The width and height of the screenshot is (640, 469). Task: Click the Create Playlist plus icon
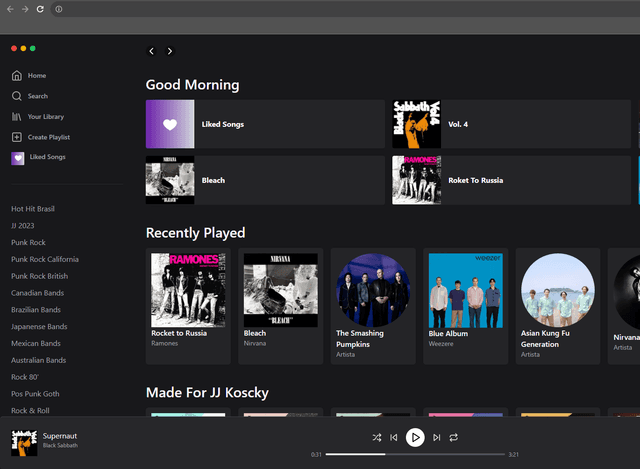coord(16,137)
